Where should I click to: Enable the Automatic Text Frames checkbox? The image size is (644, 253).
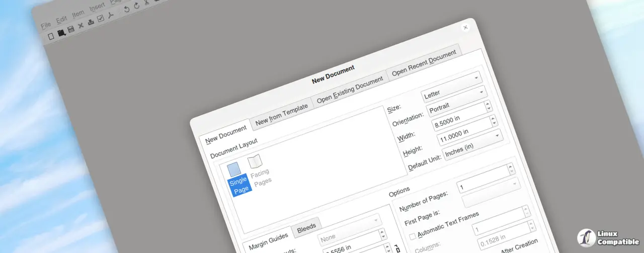pyautogui.click(x=413, y=236)
